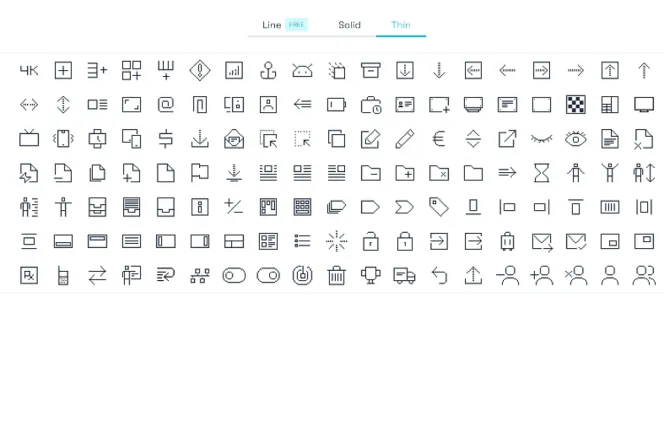Click the open eye icon

[575, 139]
